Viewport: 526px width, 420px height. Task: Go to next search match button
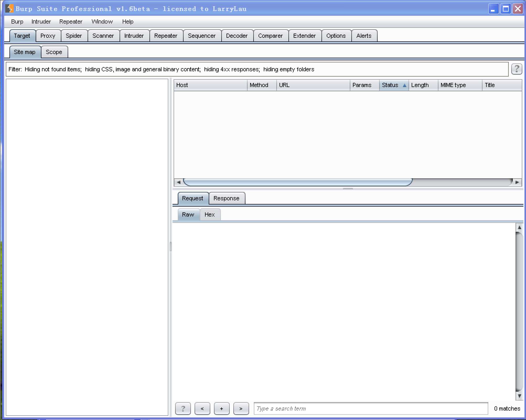point(241,408)
